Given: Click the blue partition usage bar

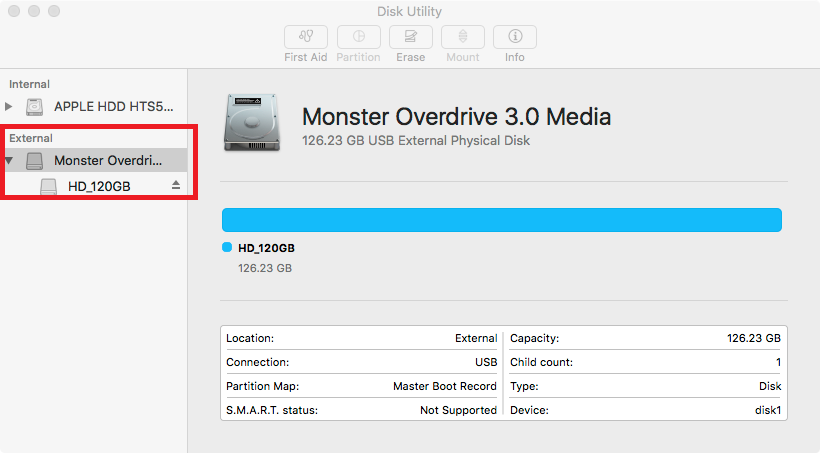Looking at the screenshot, I should (x=501, y=220).
